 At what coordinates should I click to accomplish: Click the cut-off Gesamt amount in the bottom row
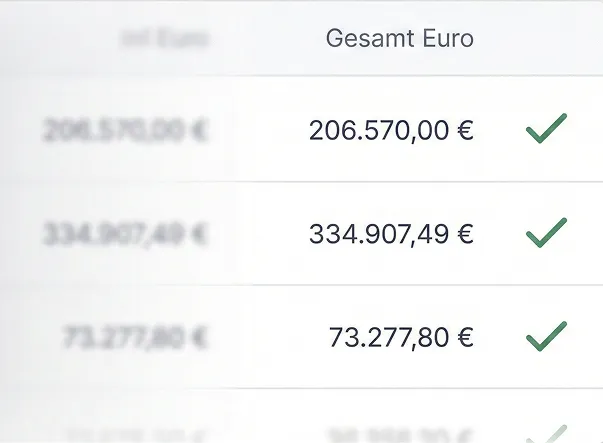pos(400,434)
